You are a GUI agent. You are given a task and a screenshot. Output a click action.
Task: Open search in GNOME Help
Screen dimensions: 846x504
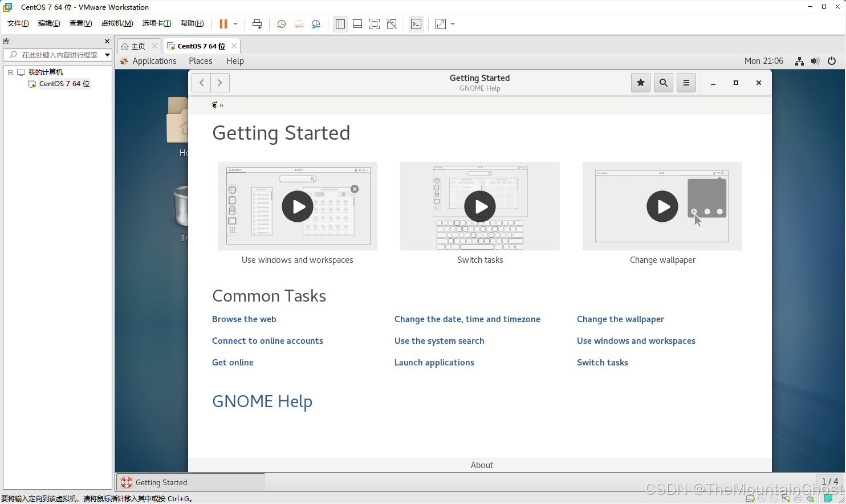(x=664, y=83)
